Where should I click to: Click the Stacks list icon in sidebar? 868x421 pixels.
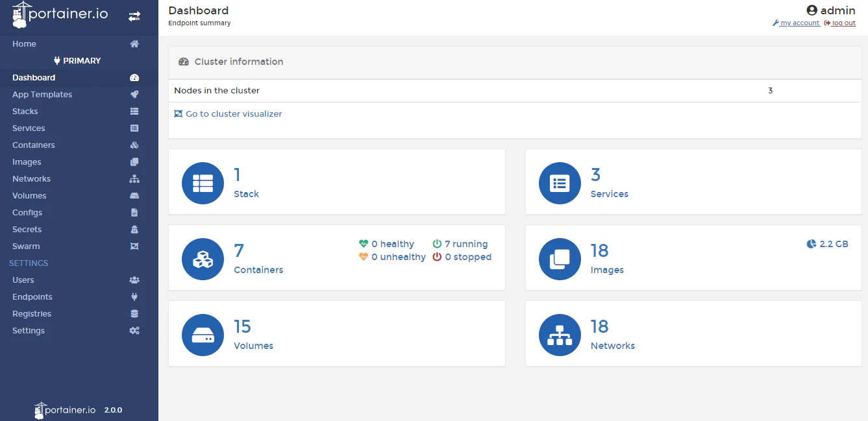tap(134, 112)
